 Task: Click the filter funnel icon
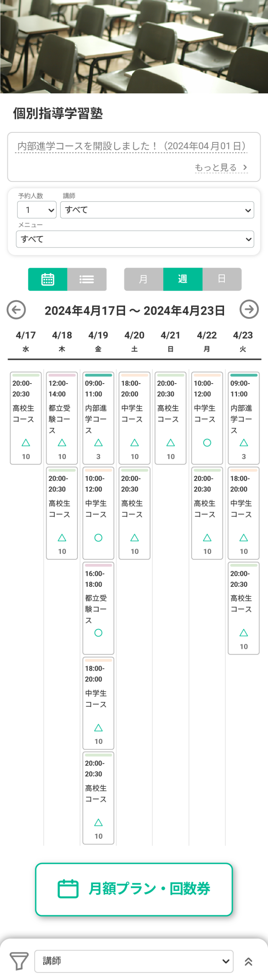tap(19, 961)
